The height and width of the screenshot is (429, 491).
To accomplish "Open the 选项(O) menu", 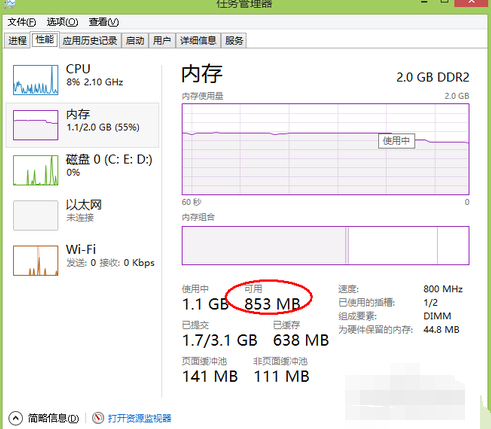I will [62, 22].
